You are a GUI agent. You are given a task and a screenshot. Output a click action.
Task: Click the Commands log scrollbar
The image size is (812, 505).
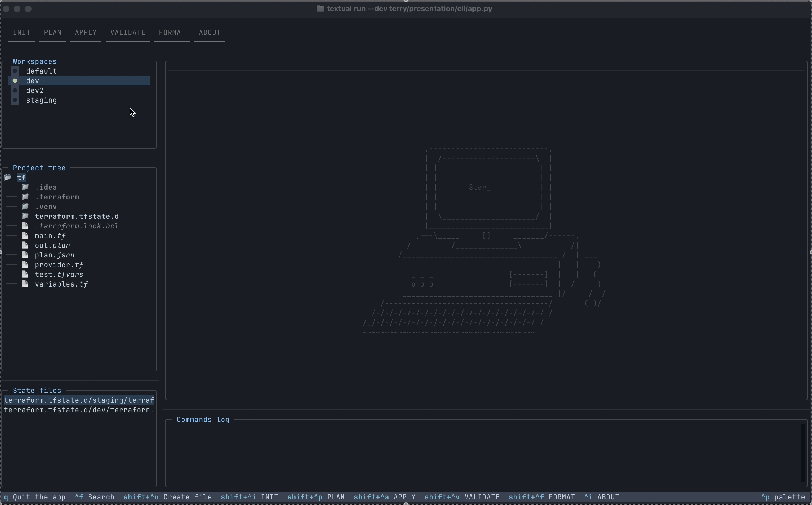(803, 453)
